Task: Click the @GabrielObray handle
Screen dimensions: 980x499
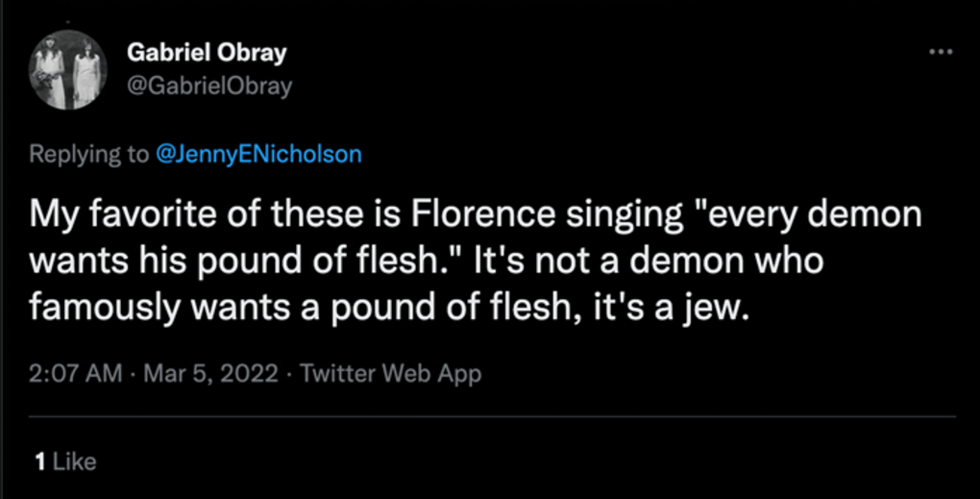Action: pos(209,86)
